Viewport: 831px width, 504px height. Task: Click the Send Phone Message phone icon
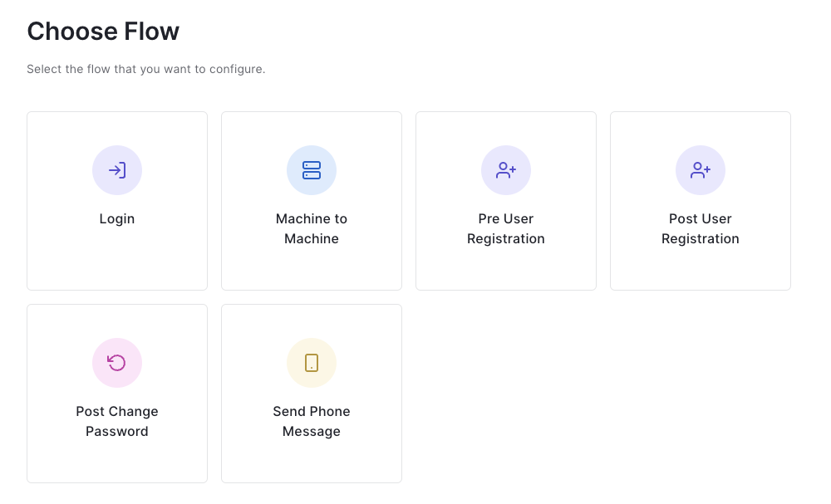[x=312, y=363]
